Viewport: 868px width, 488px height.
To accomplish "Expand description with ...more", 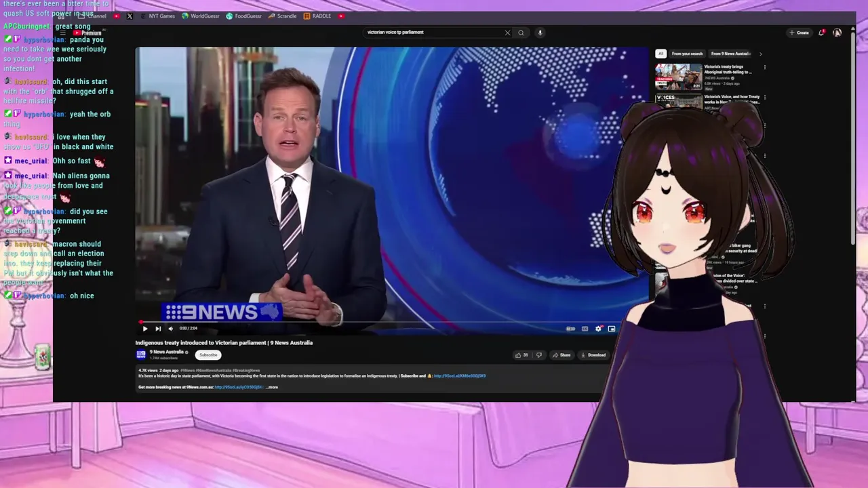I will coord(271,387).
